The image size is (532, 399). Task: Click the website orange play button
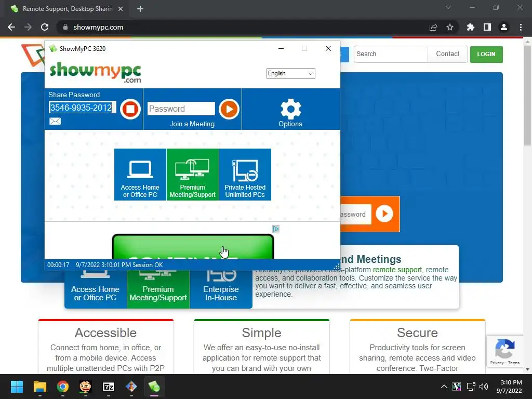(384, 214)
